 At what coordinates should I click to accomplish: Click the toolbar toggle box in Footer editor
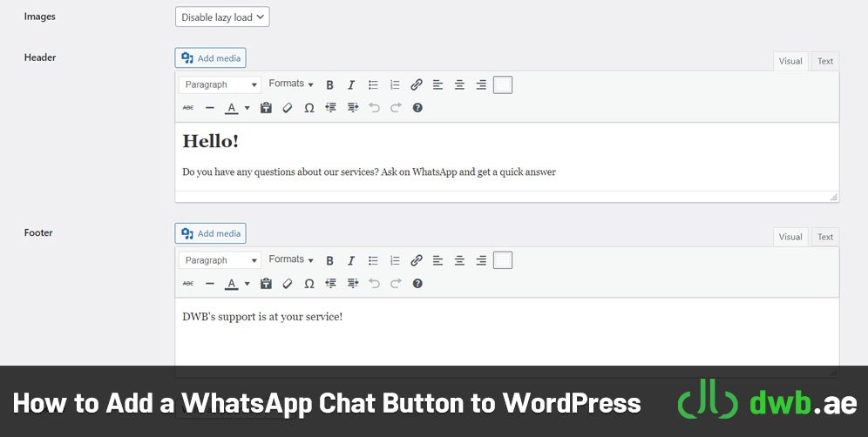tap(503, 260)
